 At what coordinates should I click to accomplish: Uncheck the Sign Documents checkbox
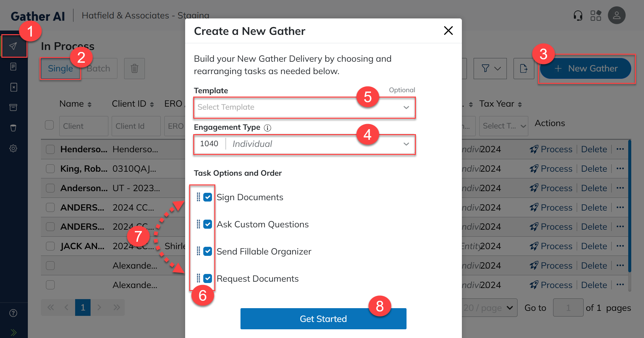pos(208,197)
